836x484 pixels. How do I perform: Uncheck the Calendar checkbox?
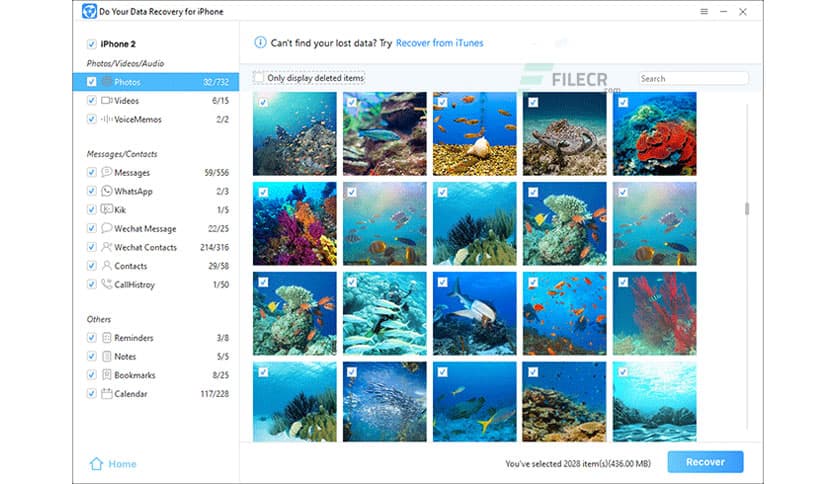click(91, 393)
